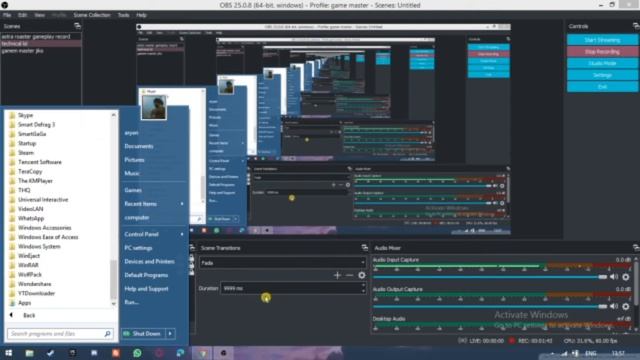Open Audio Input Capture settings gear
The image size is (640, 360).
[x=626, y=277]
